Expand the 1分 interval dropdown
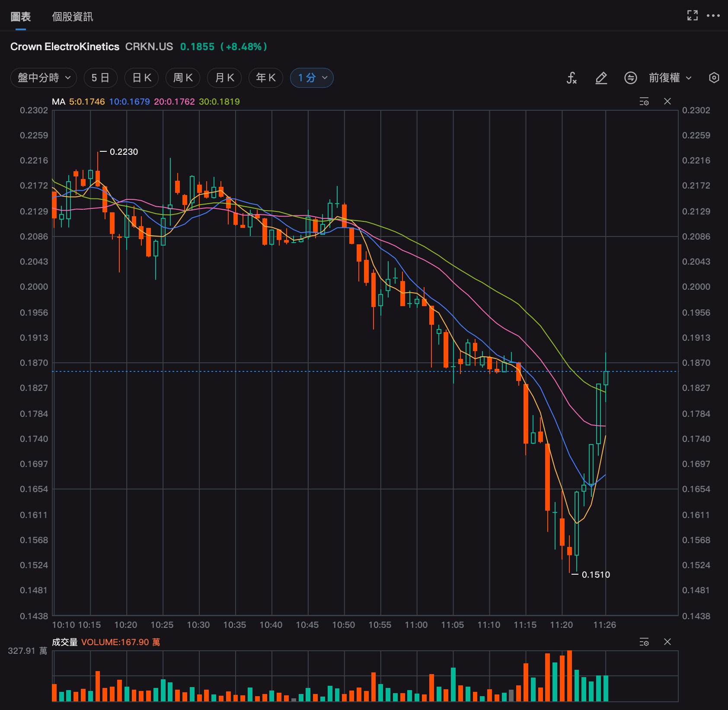728x710 pixels. (x=312, y=78)
